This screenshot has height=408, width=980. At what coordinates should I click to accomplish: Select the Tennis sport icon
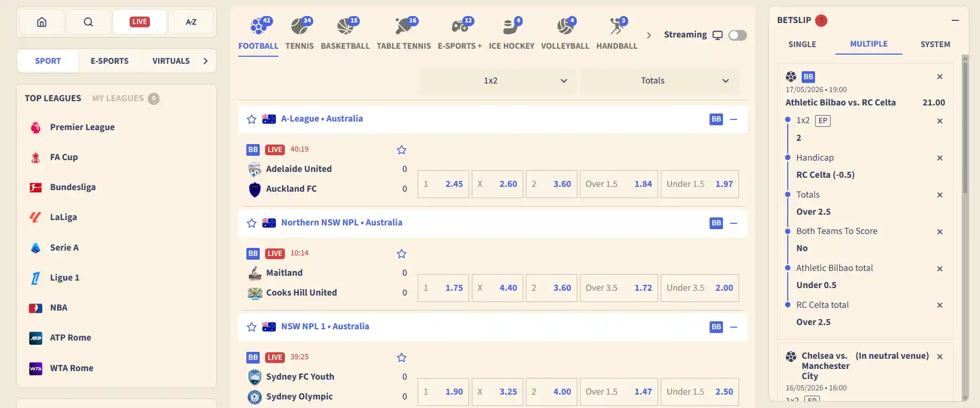(x=299, y=26)
